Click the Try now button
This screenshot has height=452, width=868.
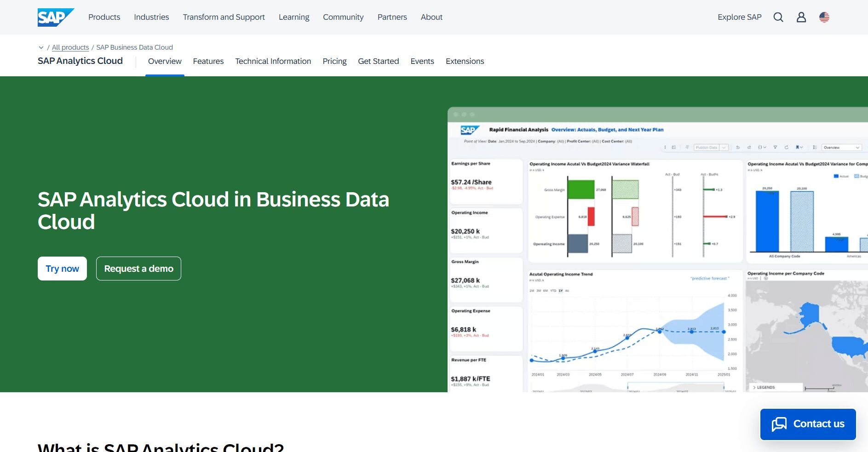[x=62, y=269]
